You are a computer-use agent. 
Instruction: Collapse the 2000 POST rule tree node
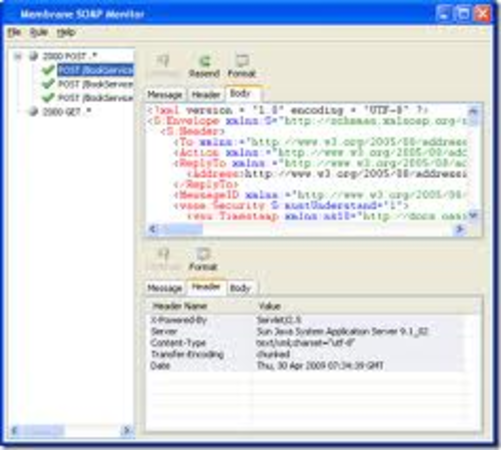18,56
